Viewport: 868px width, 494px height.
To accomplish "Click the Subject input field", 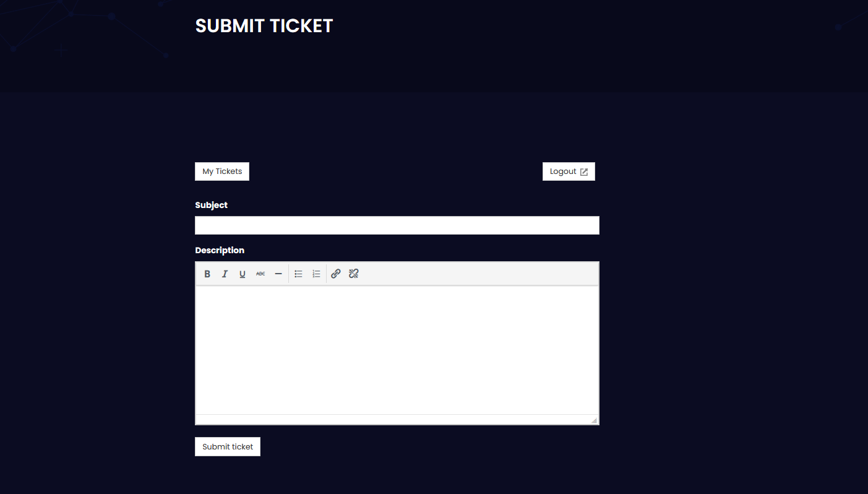I will [397, 225].
